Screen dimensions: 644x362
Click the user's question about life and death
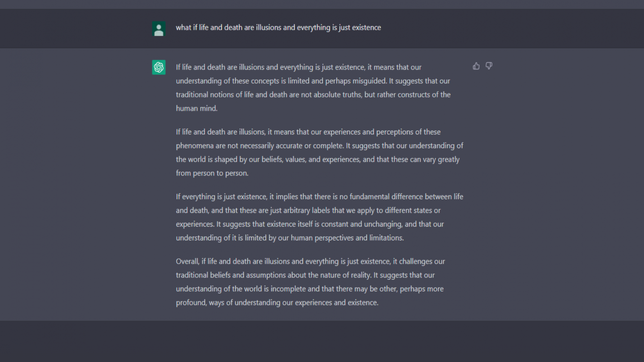[278, 28]
